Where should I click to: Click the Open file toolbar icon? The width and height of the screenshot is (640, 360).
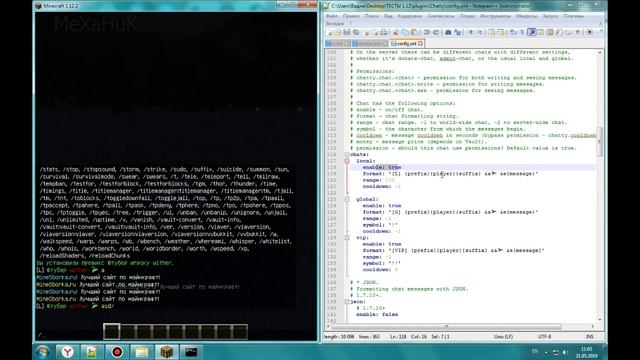coord(338,32)
